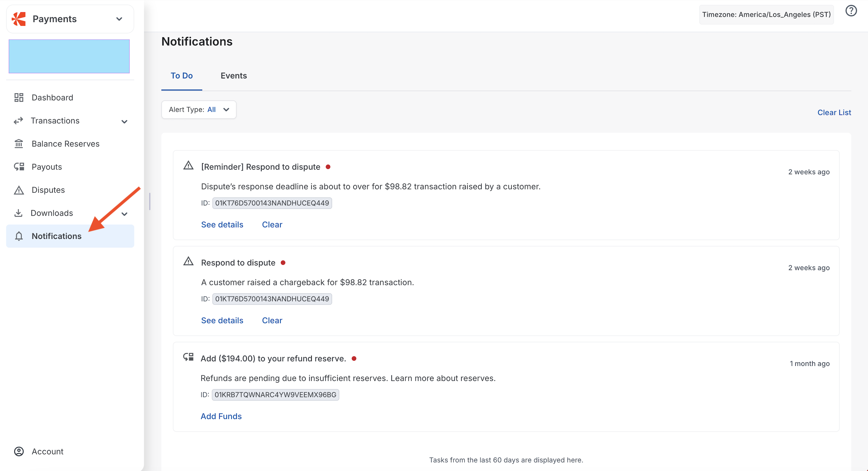Click payout icon on refund reserve card

(x=188, y=357)
